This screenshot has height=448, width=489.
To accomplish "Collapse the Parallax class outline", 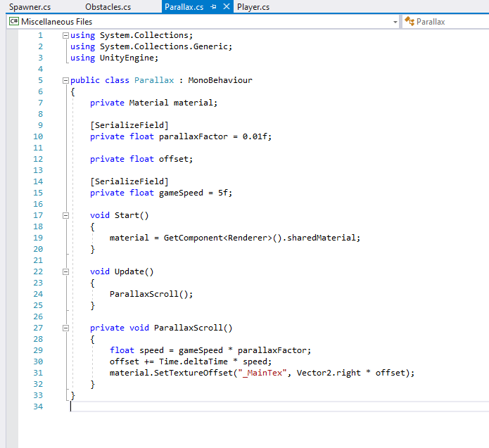I will pyautogui.click(x=65, y=80).
